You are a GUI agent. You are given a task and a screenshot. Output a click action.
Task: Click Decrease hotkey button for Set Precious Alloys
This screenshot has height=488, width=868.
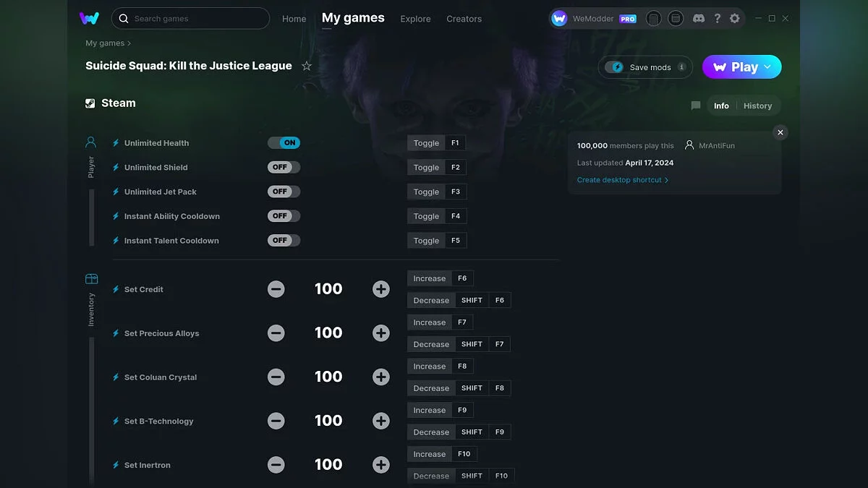431,344
